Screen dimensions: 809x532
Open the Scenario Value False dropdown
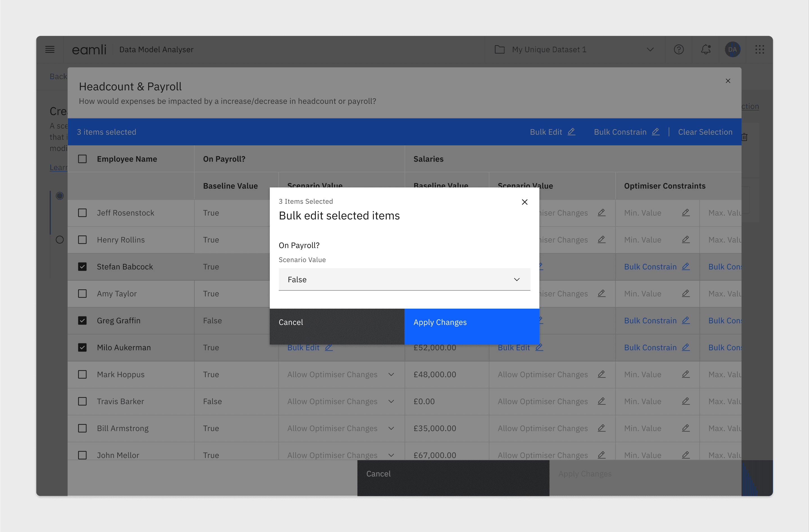point(404,279)
